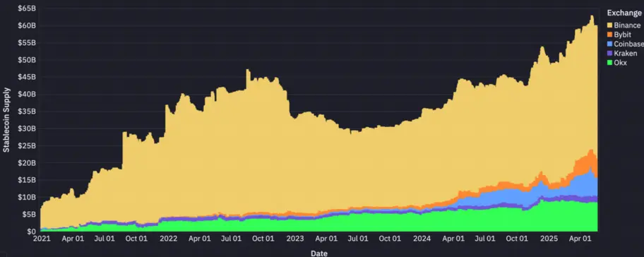Select the 2023 tick on date axis
Screen dimensions: 644x257
295,239
